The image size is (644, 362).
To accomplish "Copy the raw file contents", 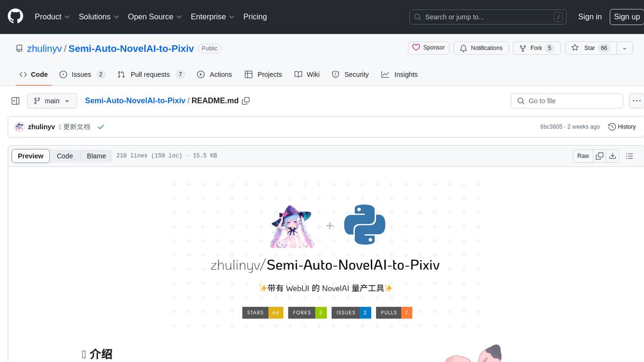I will 599,156.
